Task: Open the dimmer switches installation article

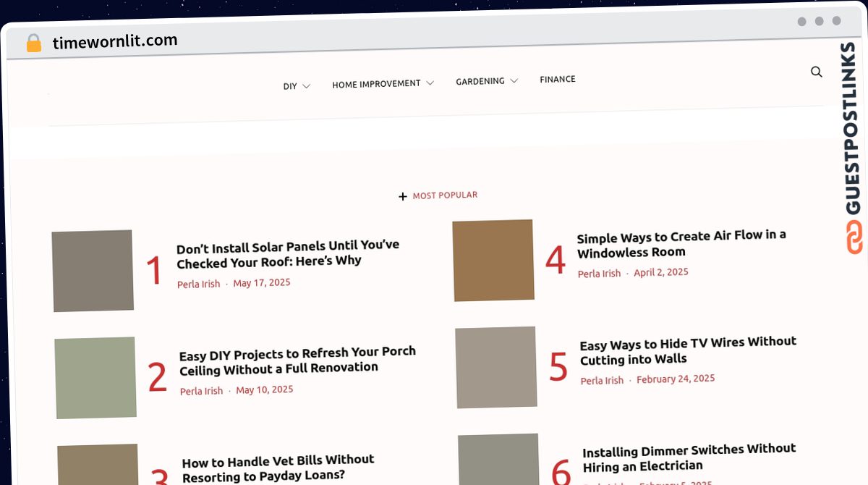Action: click(x=689, y=457)
